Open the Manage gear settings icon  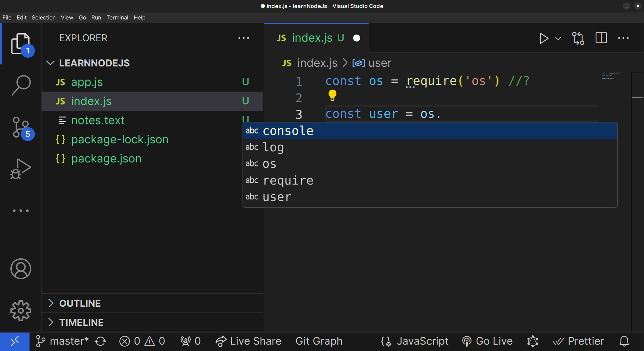click(x=21, y=310)
